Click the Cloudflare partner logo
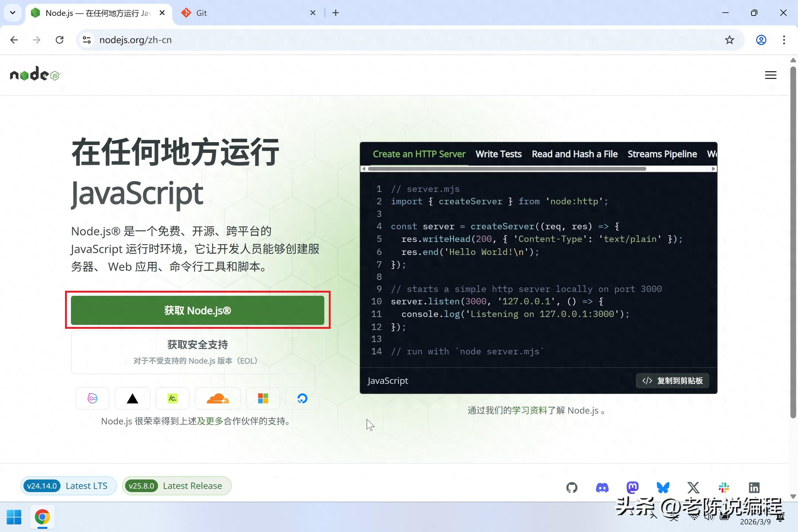 pyautogui.click(x=218, y=398)
